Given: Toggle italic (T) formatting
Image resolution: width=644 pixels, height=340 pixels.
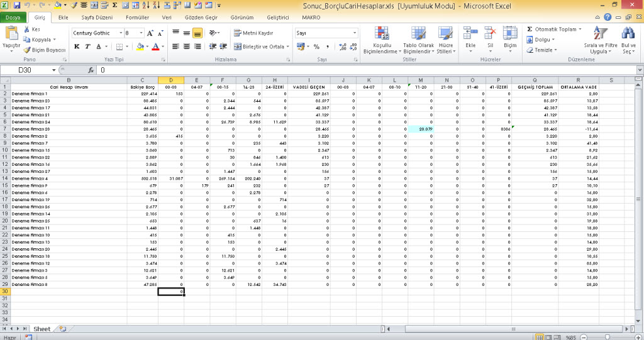Looking at the screenshot, I should point(88,47).
